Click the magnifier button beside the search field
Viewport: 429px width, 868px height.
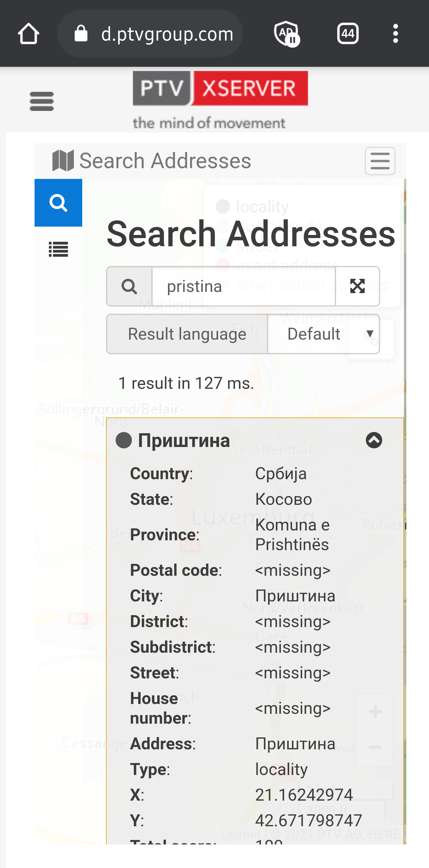pyautogui.click(x=129, y=287)
